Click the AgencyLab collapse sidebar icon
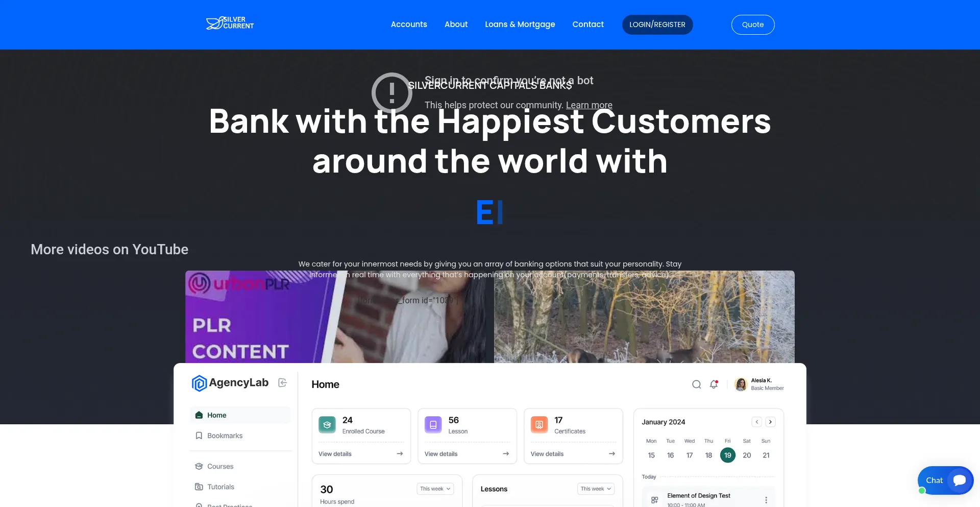This screenshot has width=980, height=507. (283, 382)
